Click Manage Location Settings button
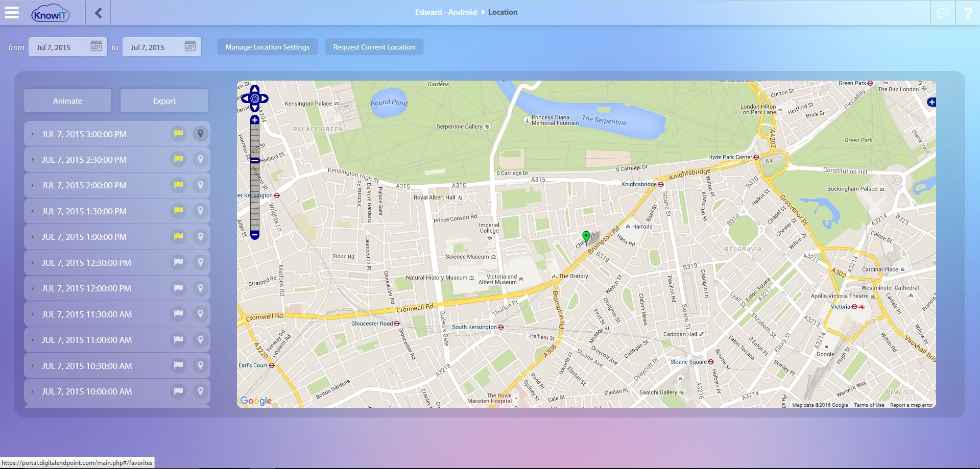This screenshot has height=469, width=980. click(268, 47)
